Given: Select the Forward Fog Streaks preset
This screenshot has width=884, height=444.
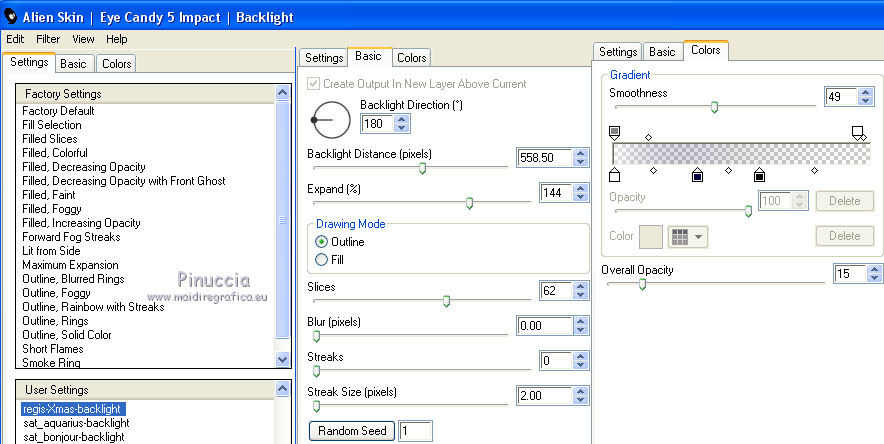Looking at the screenshot, I should [71, 237].
